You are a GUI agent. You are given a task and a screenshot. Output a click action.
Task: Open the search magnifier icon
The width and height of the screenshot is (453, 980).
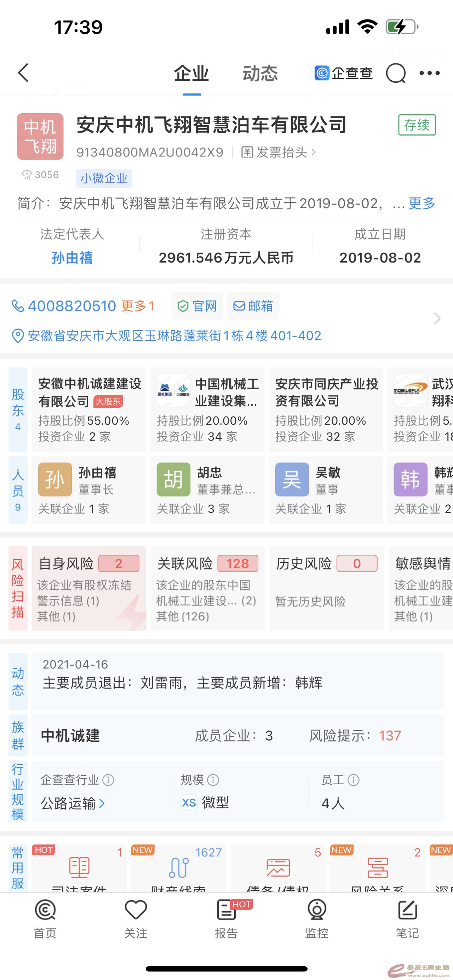click(x=396, y=73)
